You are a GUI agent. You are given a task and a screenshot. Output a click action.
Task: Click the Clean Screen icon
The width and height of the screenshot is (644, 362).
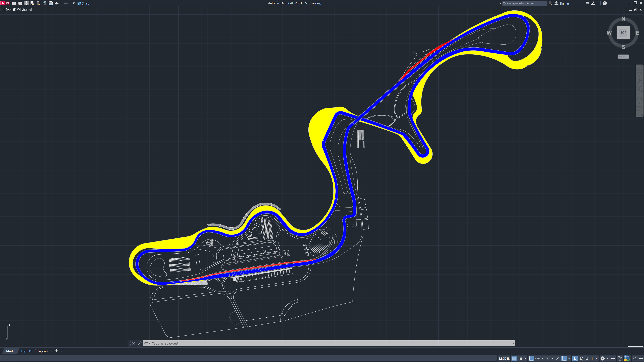[635, 358]
